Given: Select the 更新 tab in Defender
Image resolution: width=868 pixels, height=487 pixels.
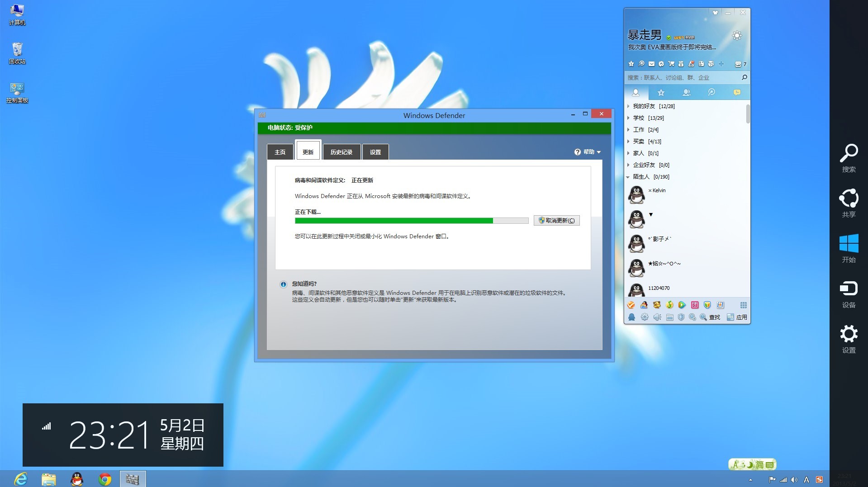Looking at the screenshot, I should coord(308,150).
